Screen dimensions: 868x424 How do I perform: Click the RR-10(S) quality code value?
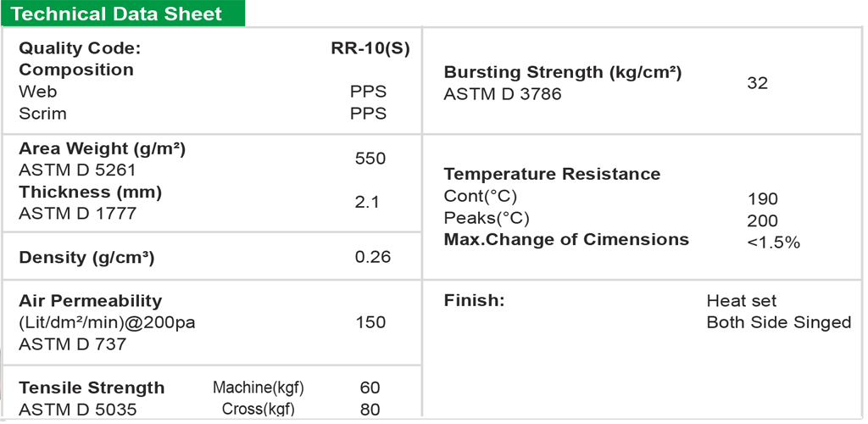370,48
